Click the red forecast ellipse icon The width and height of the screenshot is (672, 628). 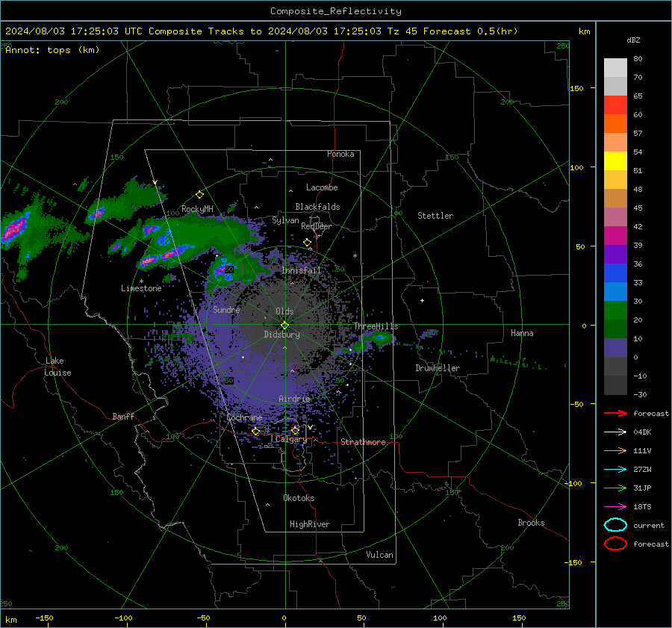point(615,544)
